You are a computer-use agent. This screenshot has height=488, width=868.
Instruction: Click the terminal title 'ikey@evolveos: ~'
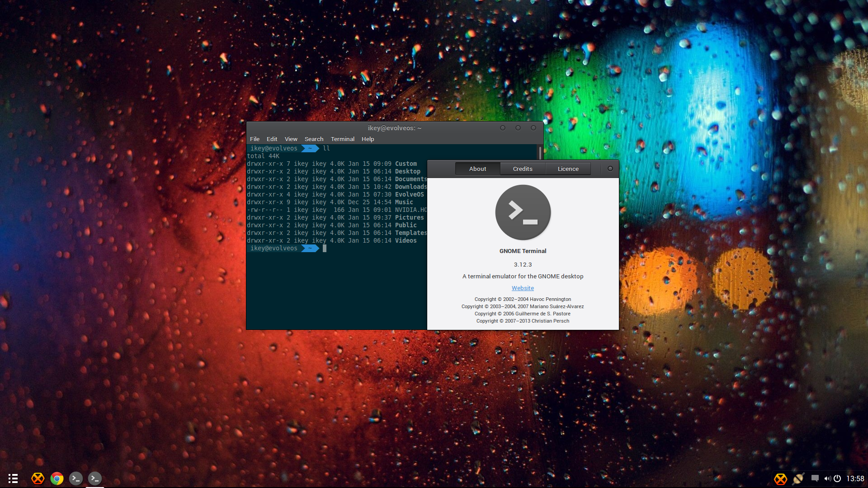[394, 128]
